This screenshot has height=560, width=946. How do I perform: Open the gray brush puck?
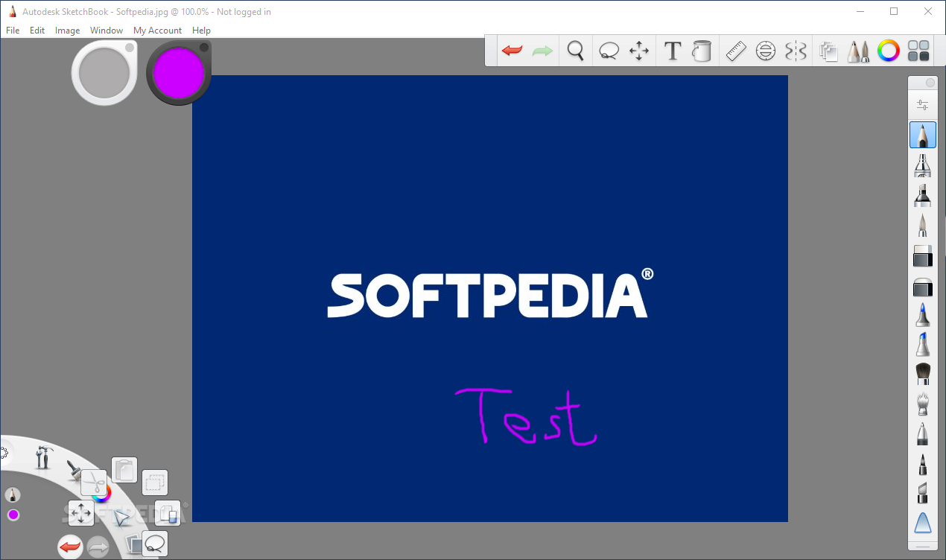(x=104, y=72)
